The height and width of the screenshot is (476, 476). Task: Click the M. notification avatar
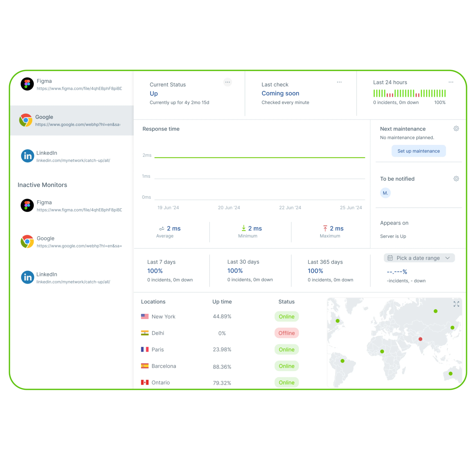(385, 193)
